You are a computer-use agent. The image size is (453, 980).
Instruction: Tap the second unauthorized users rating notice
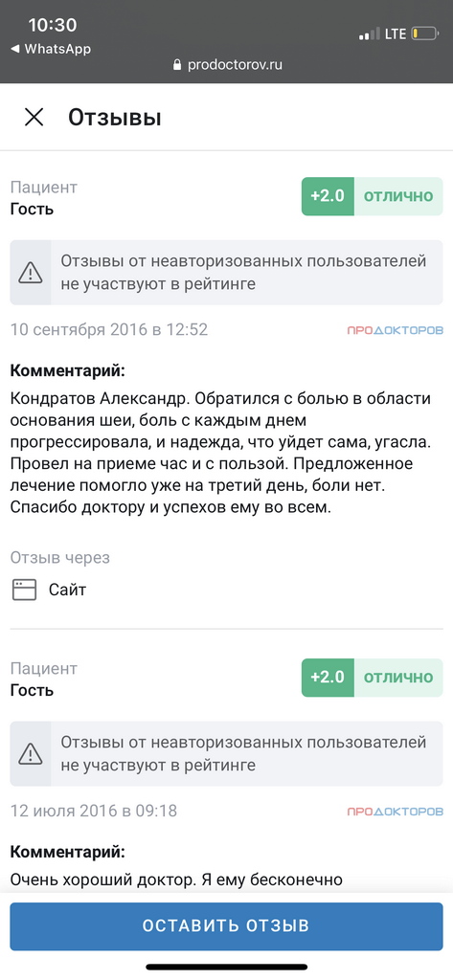pos(226,754)
